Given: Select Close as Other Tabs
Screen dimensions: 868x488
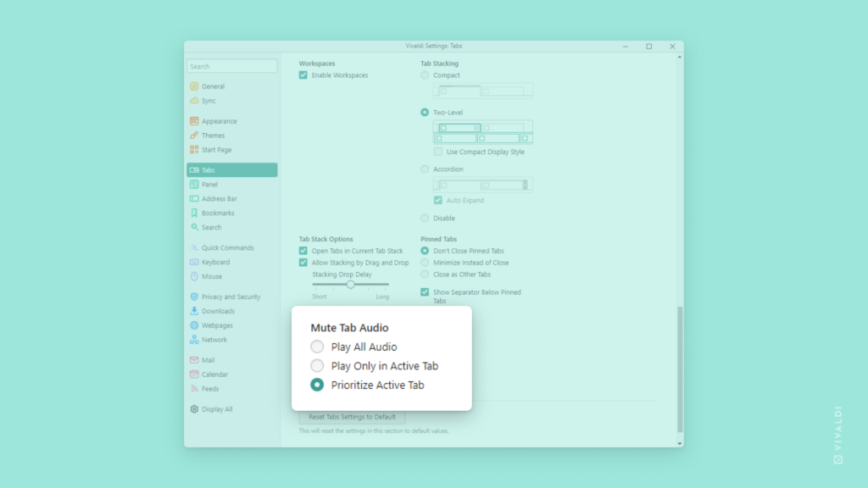Looking at the screenshot, I should click(x=425, y=274).
